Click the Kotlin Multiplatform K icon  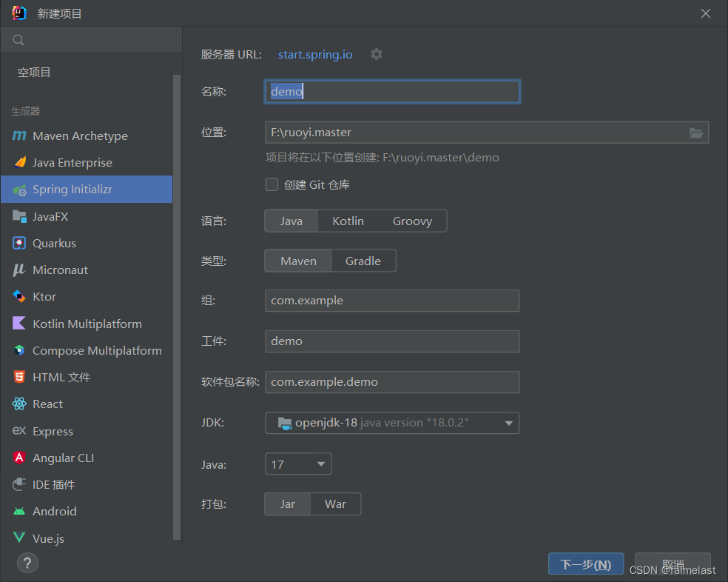tap(19, 323)
